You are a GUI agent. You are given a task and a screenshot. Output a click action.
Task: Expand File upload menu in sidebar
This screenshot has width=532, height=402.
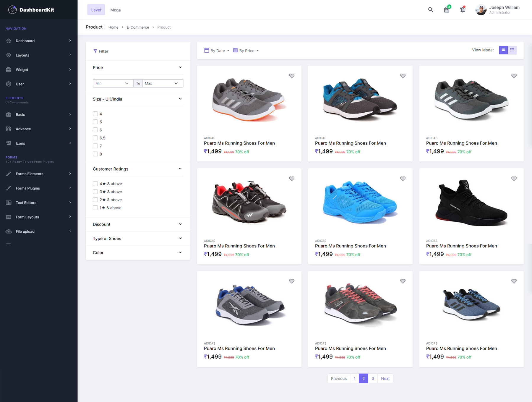click(x=70, y=231)
